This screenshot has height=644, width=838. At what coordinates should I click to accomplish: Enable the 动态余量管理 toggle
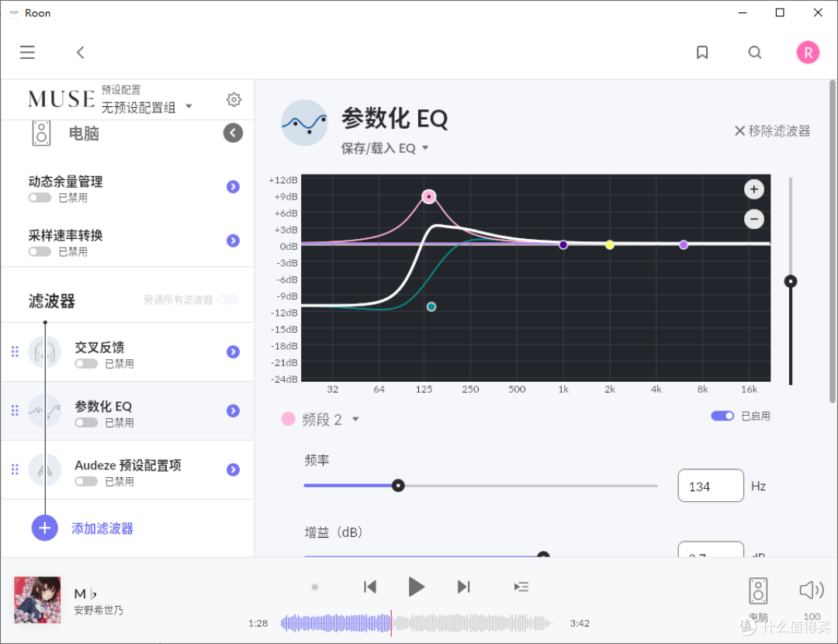[x=39, y=197]
